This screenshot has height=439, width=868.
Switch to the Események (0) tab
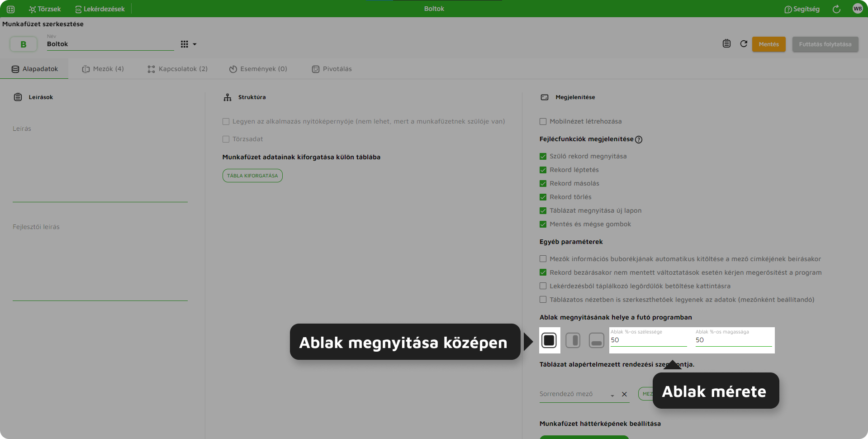coord(258,69)
